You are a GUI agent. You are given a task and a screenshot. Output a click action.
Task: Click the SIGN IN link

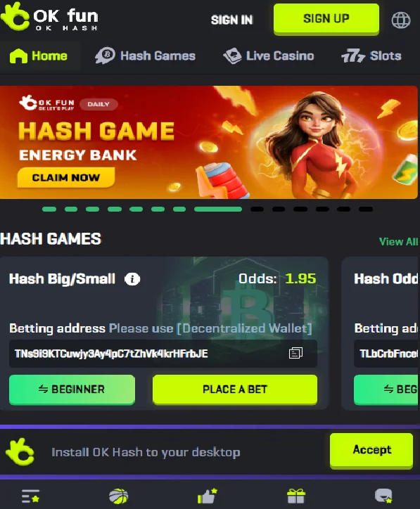(x=232, y=20)
